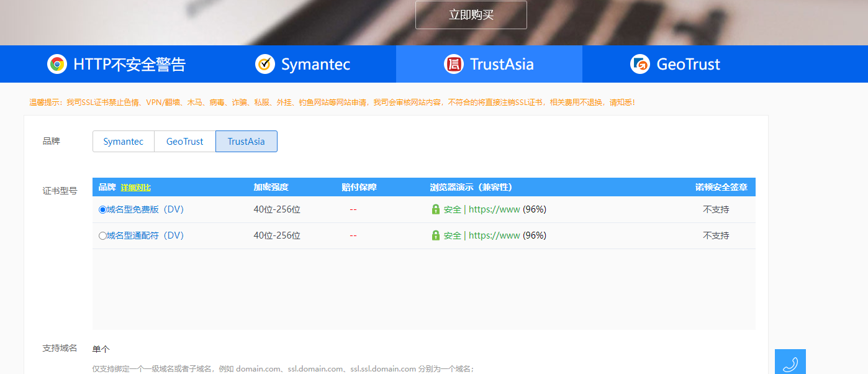Click the 支持域名 label
This screenshot has width=868, height=374.
pyautogui.click(x=60, y=348)
